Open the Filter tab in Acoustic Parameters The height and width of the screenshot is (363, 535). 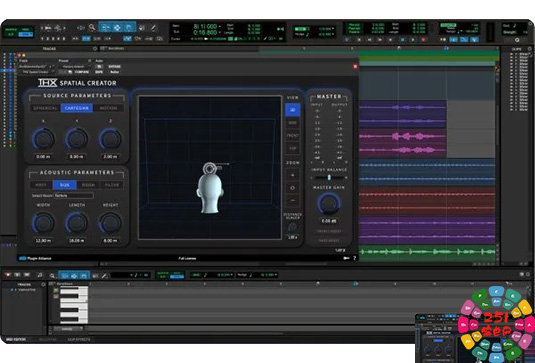[x=112, y=185]
